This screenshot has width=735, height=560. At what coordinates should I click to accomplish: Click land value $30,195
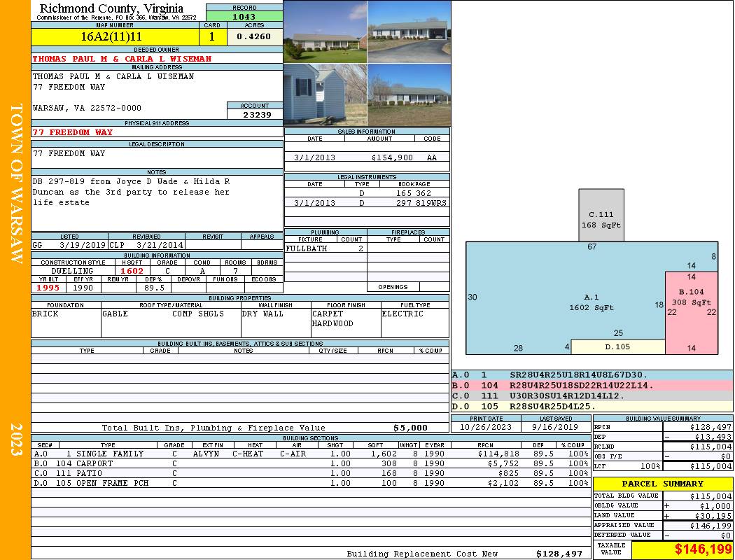point(713,515)
